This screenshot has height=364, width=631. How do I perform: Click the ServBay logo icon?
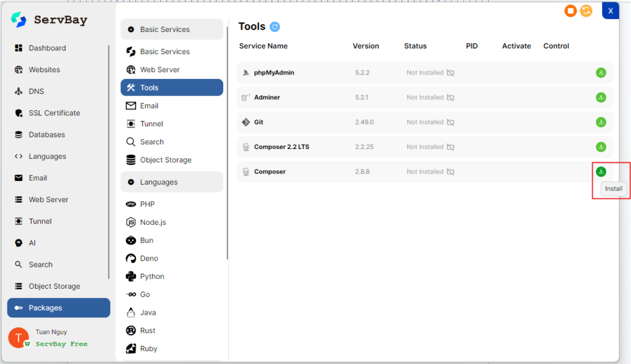point(18,20)
